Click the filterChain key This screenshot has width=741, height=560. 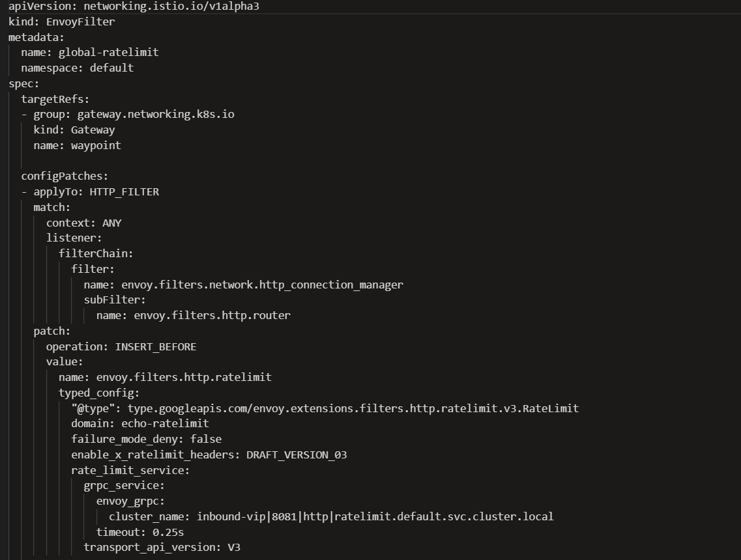click(95, 253)
